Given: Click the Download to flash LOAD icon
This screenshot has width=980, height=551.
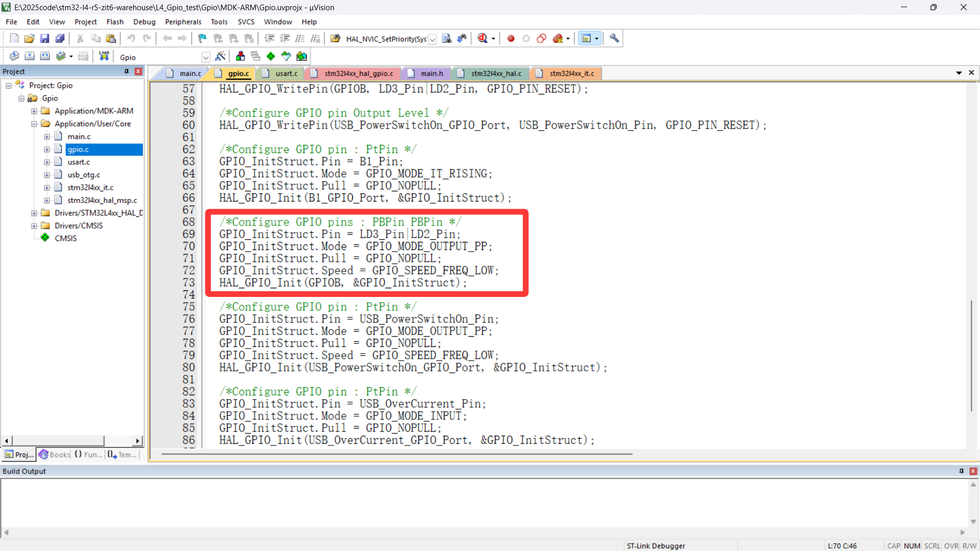Looking at the screenshot, I should 104,56.
